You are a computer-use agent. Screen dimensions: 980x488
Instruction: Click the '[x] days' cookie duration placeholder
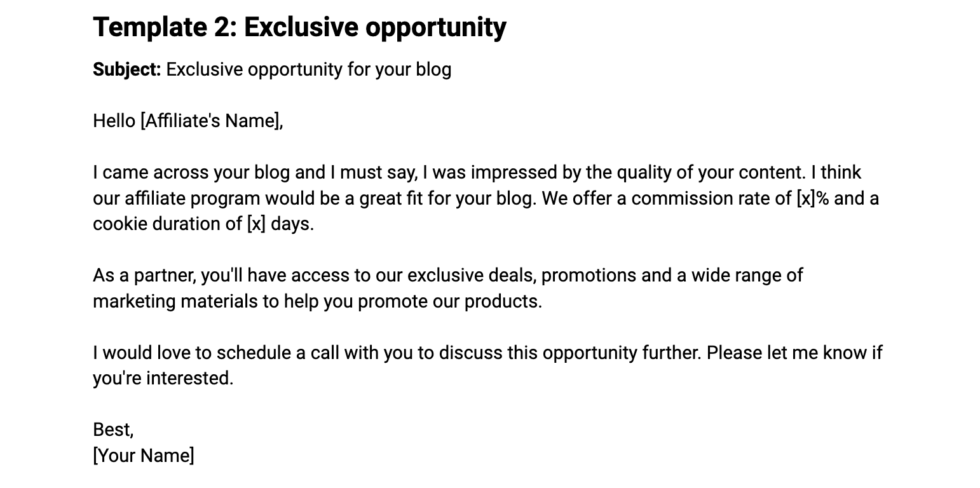tap(279, 224)
